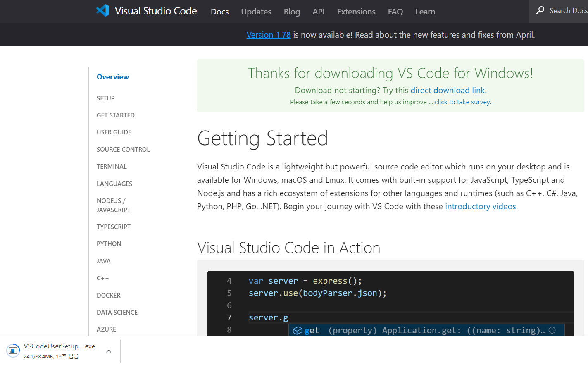Image resolution: width=588 pixels, height=365 pixels.
Task: Expand the JAVA sidebar section
Action: [x=104, y=261]
